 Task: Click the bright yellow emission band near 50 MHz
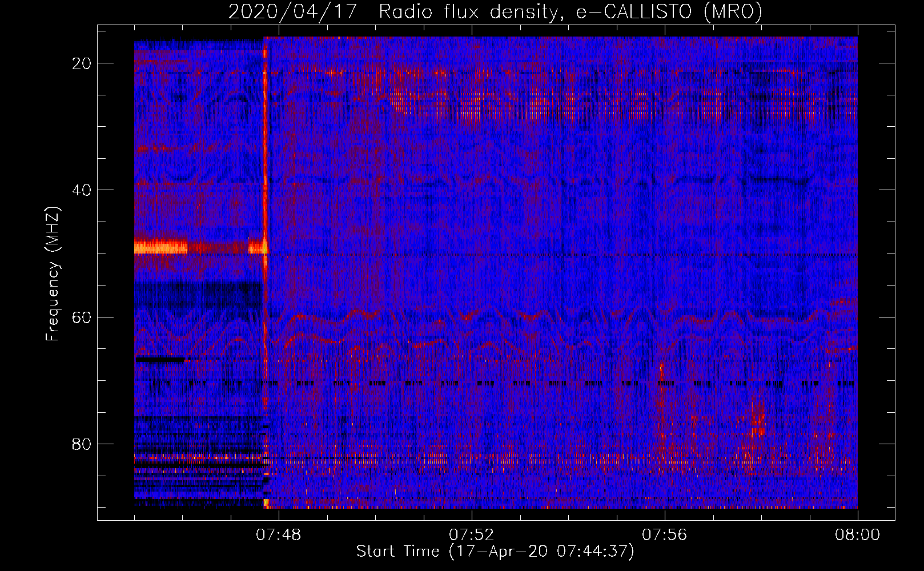160,247
